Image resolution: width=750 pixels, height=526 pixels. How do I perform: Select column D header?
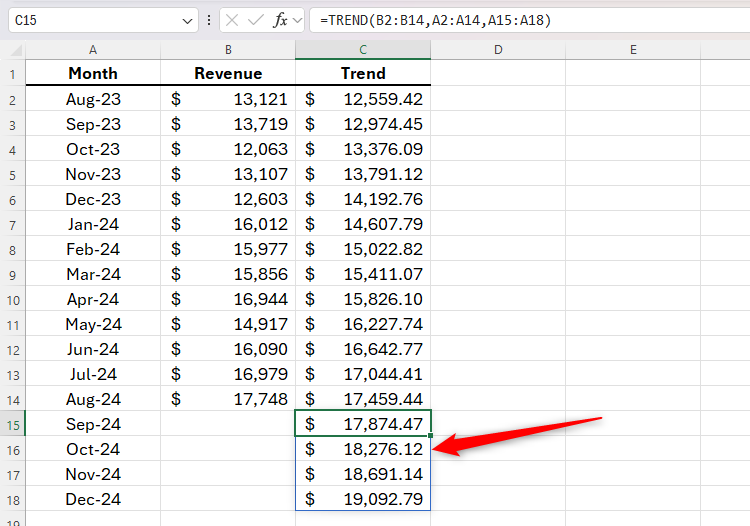point(498,50)
